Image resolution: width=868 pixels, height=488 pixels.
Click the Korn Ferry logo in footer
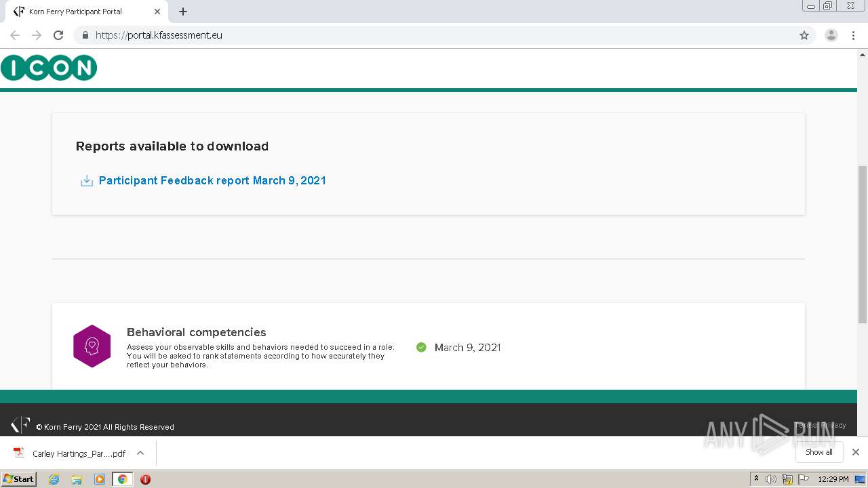(20, 425)
